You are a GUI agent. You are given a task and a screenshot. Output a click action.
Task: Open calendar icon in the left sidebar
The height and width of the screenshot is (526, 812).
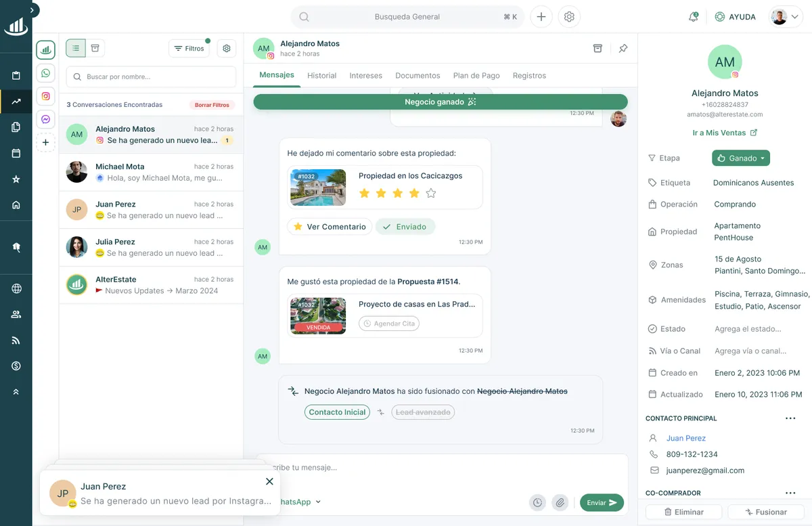[x=16, y=153]
